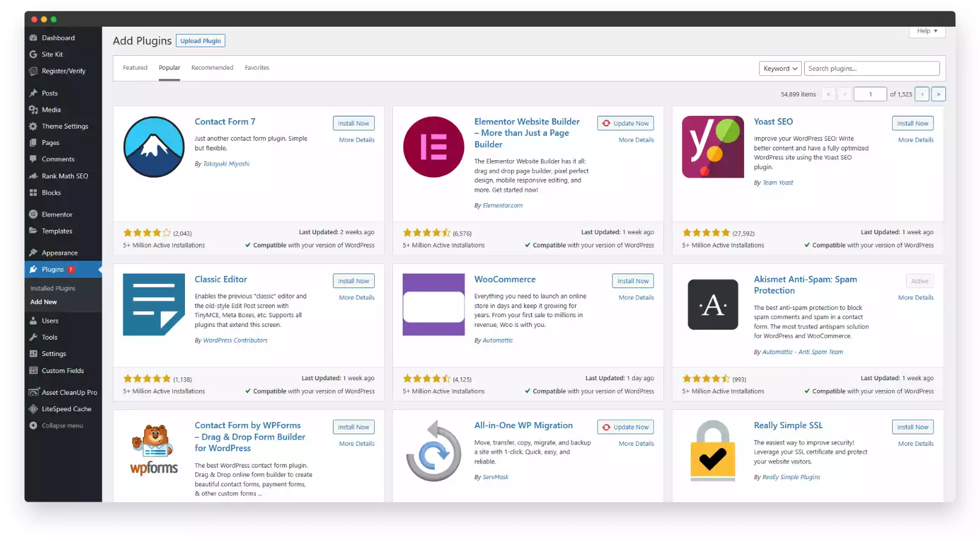
Task: Click the Posts pin icon
Action: pyautogui.click(x=33, y=93)
